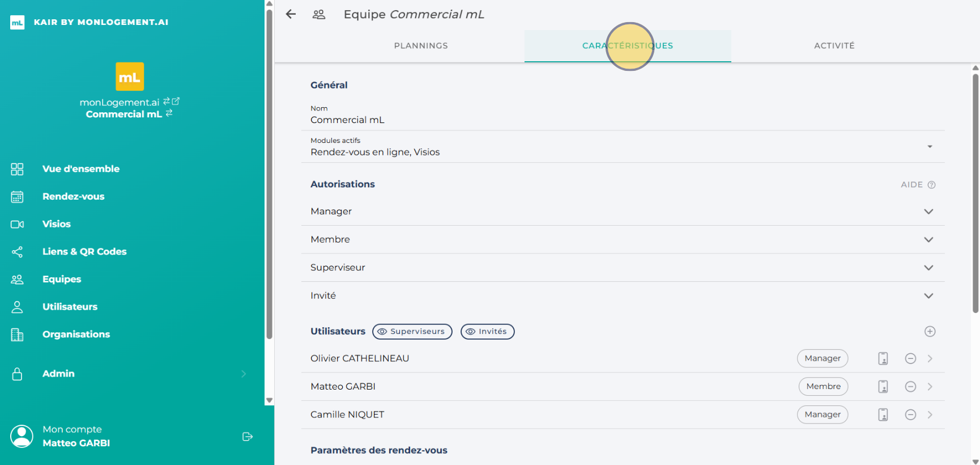Open external link icon next to monLogement.ai
Screen dimensions: 980x465
click(176, 102)
